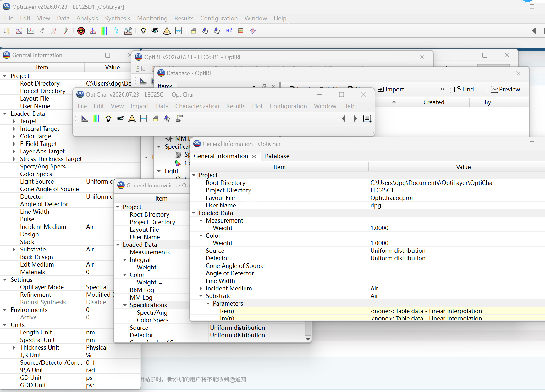Screen dimensions: 545x392
Task: Expand the Stress Thickness Target node
Action: (14, 159)
